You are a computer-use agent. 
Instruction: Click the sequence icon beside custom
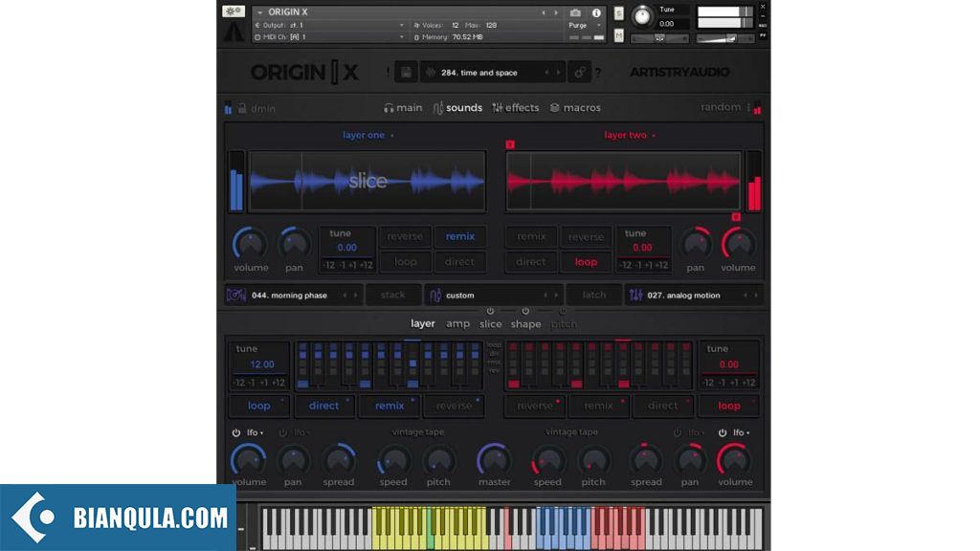(435, 295)
